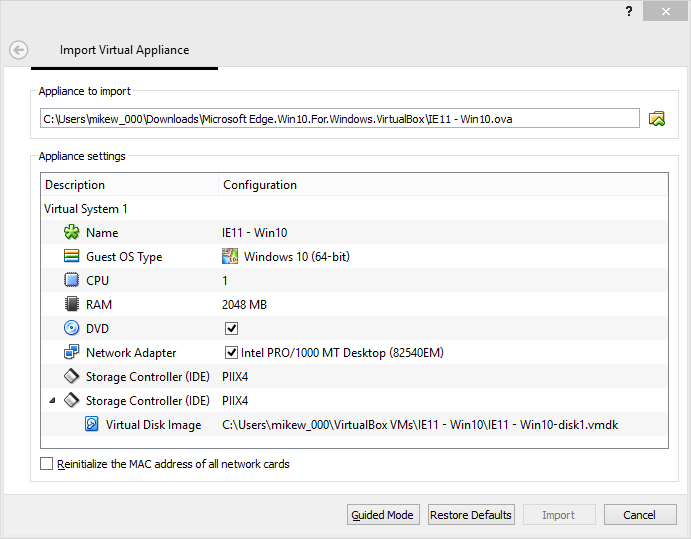The width and height of the screenshot is (691, 539).
Task: Click the Import Virtual Appliance title
Action: pos(124,50)
